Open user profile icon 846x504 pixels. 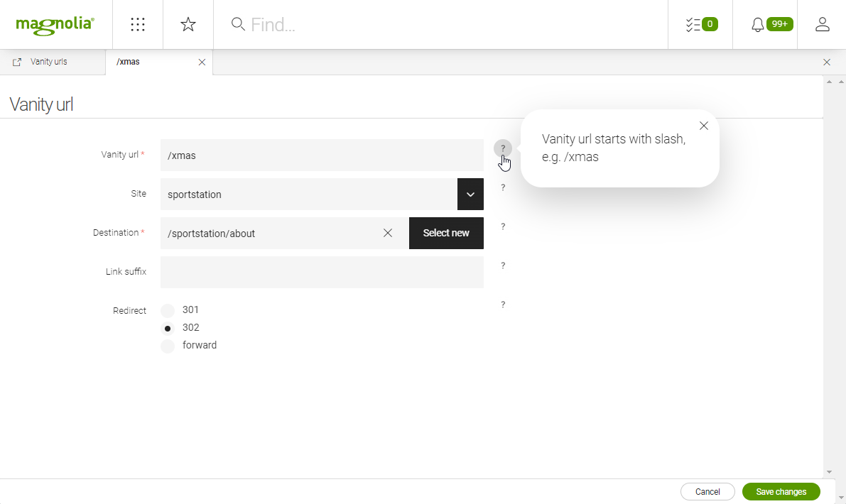click(x=823, y=25)
